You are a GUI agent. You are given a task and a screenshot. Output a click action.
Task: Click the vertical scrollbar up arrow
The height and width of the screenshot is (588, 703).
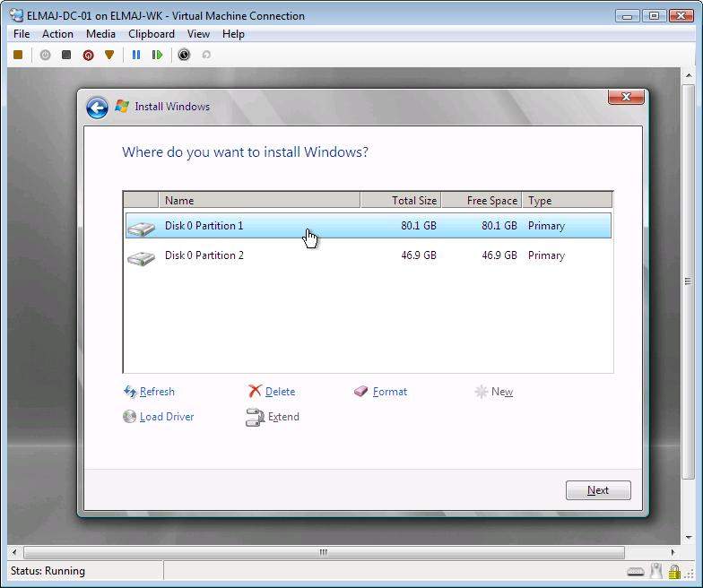click(689, 75)
